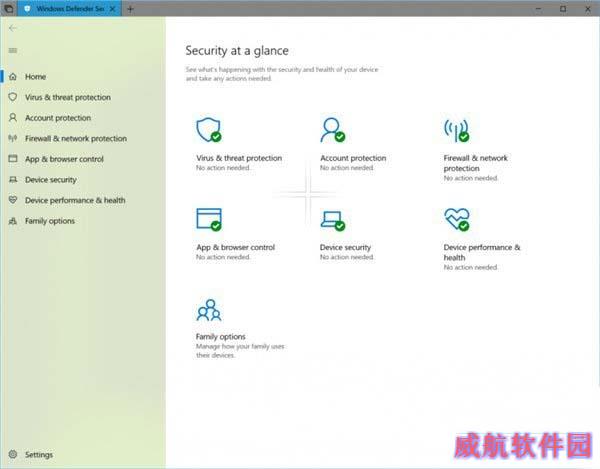Viewport: 600px width, 469px height.
Task: Minimize the Windows Defender window
Action: point(538,8)
